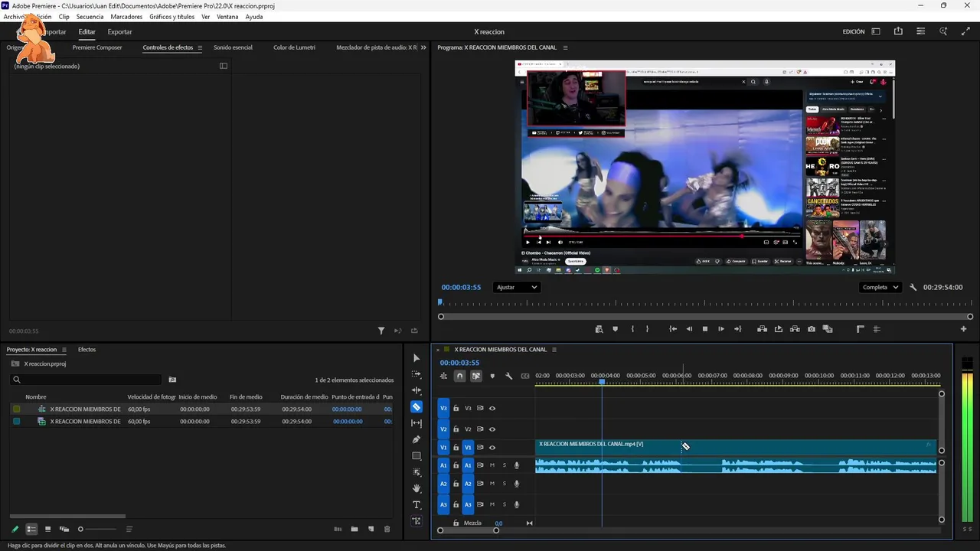The image size is (980, 551).
Task: Select the Type (T) tool
Action: [416, 505]
